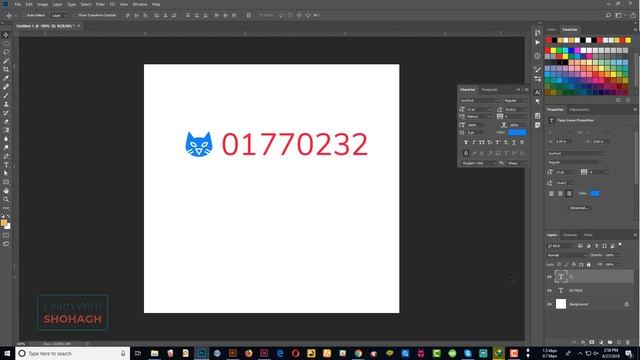Select the Background layer thumbnail
The width and height of the screenshot is (640, 360).
click(561, 304)
